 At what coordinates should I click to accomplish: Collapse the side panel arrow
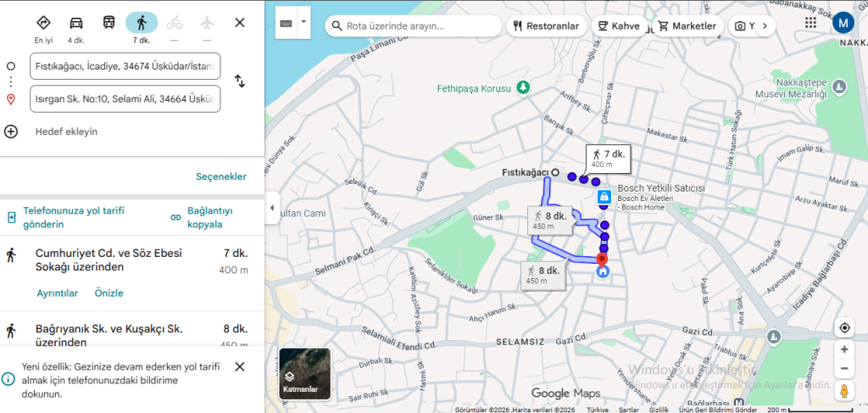click(272, 208)
